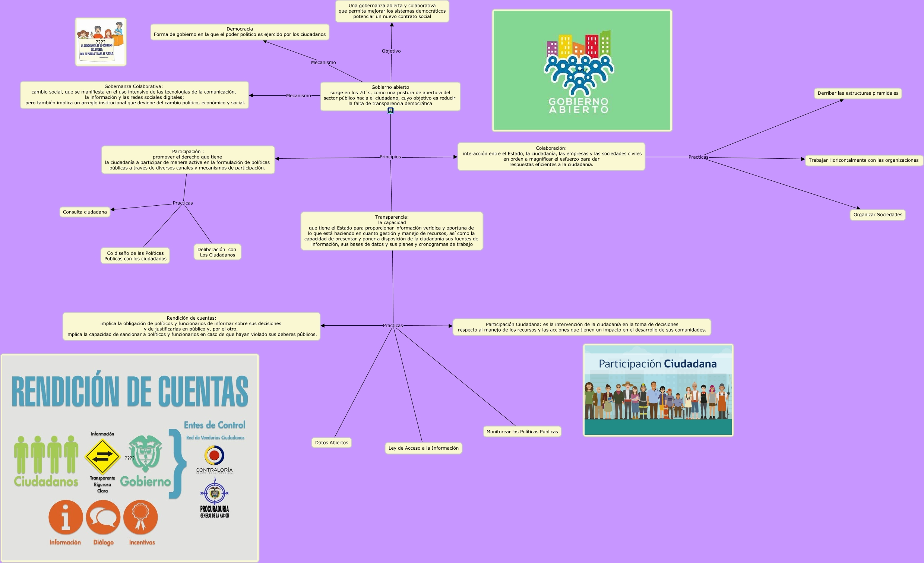
Task: Click the Monitorear las Políticas Publicas node
Action: point(522,432)
